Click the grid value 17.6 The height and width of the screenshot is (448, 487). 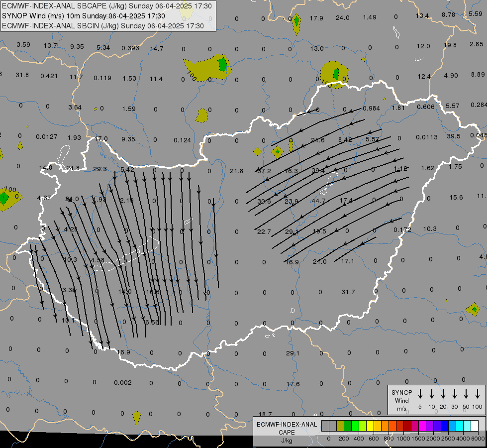click(293, 384)
